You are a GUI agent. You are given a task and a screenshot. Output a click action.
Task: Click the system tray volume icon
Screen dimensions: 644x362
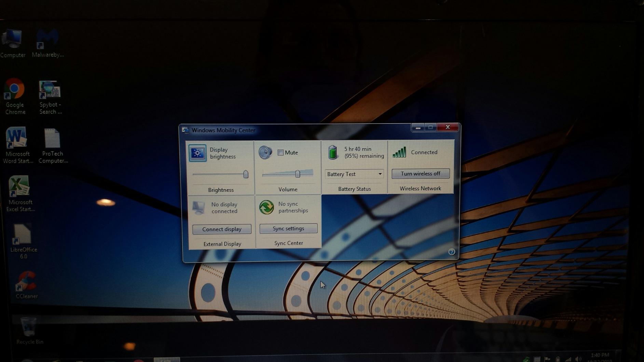coord(578,359)
